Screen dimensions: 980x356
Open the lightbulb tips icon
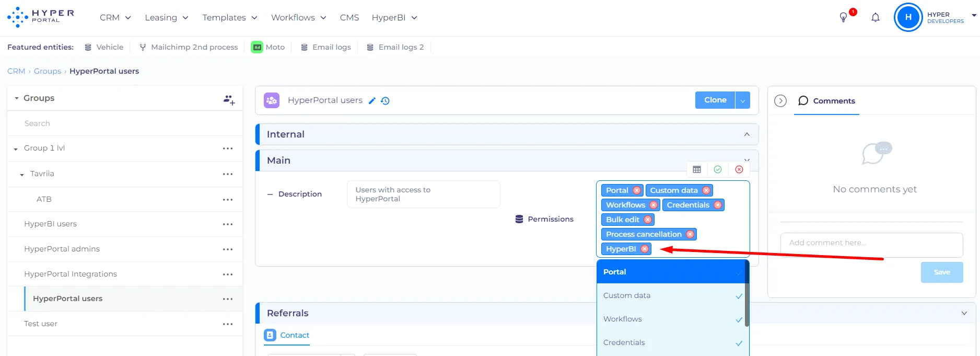(843, 17)
